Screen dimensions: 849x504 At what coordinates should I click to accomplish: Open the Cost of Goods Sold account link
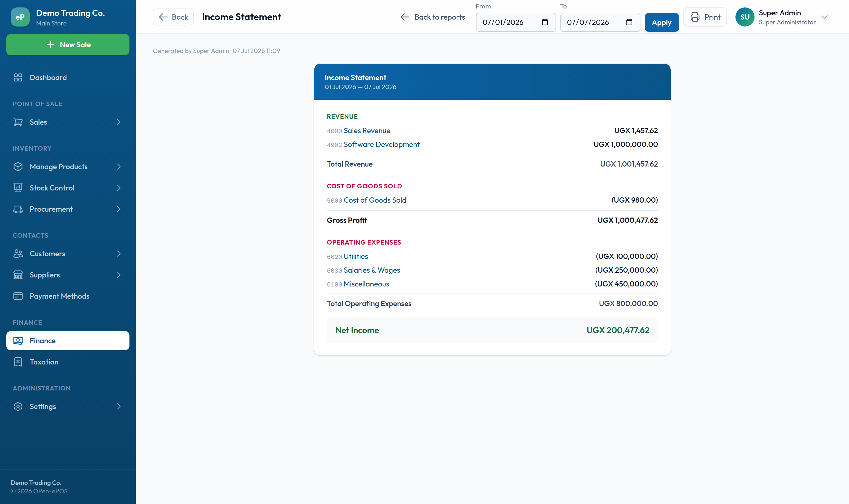[x=375, y=200]
